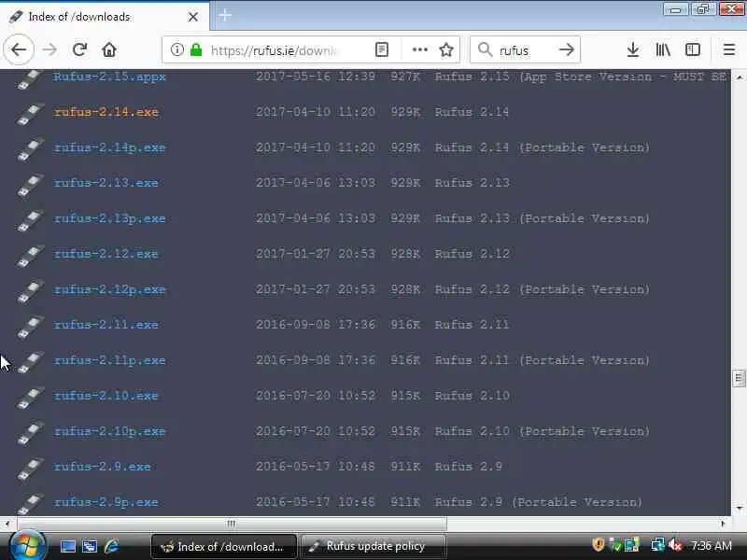The image size is (747, 560).
Task: Download rufus-2.13p.exe portable
Action: tap(109, 218)
